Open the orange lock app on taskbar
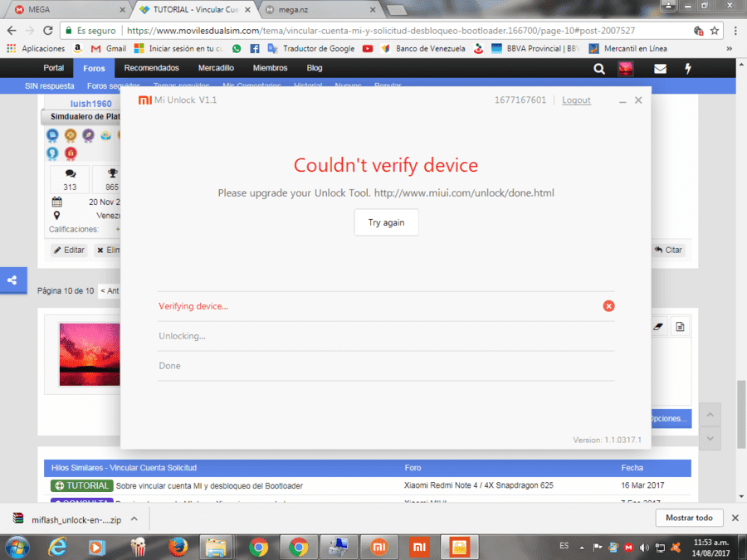 pos(459,548)
